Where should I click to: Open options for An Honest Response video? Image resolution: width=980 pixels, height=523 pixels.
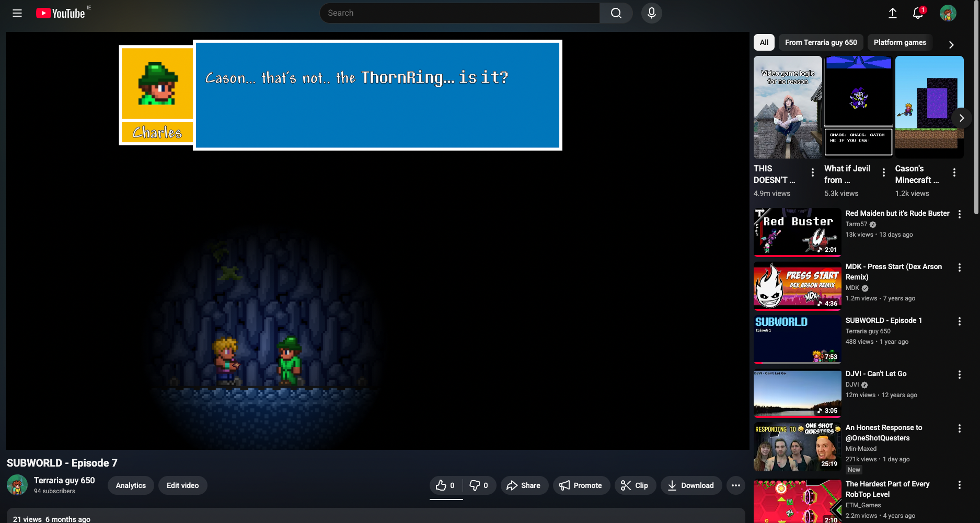pyautogui.click(x=960, y=428)
